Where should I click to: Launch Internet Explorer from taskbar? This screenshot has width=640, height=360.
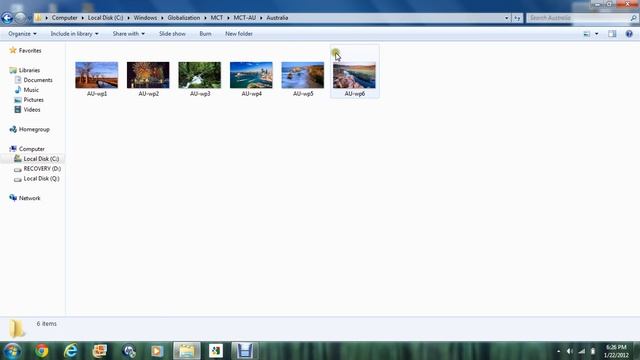pyautogui.click(x=70, y=351)
